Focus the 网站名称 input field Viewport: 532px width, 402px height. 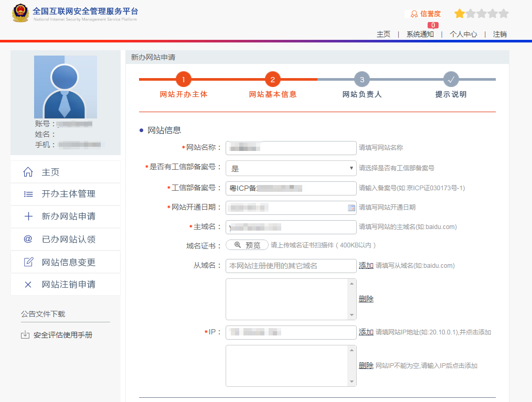tap(291, 148)
